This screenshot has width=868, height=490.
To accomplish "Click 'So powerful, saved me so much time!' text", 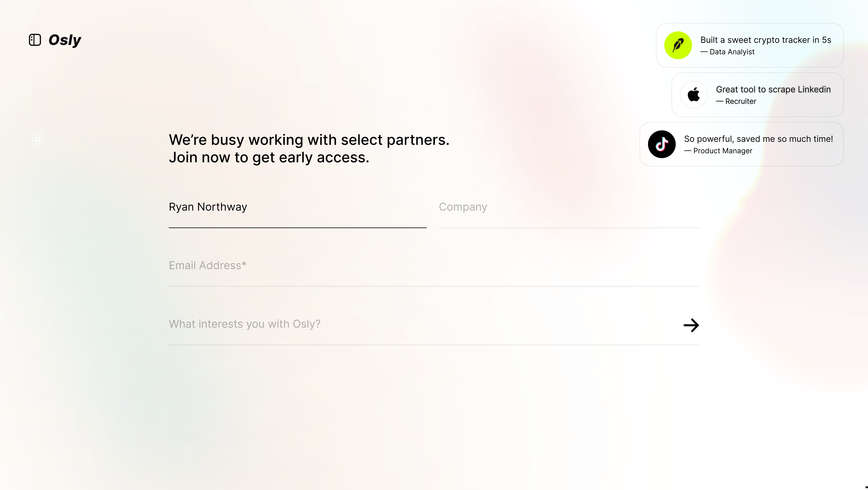I will pyautogui.click(x=759, y=139).
